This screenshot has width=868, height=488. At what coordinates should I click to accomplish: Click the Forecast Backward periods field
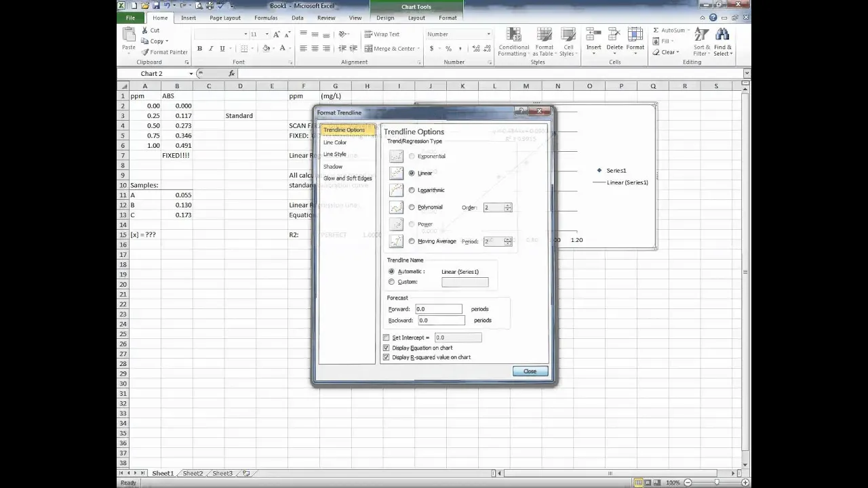[441, 320]
